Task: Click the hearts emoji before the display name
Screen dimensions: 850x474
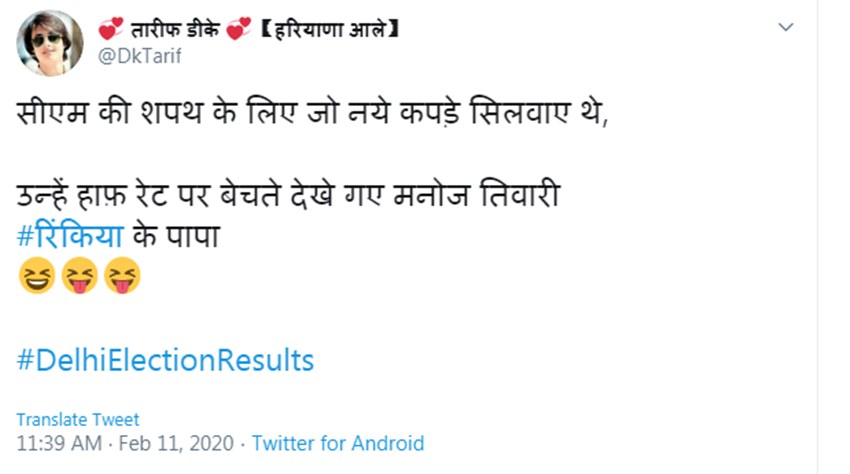Action: (110, 30)
